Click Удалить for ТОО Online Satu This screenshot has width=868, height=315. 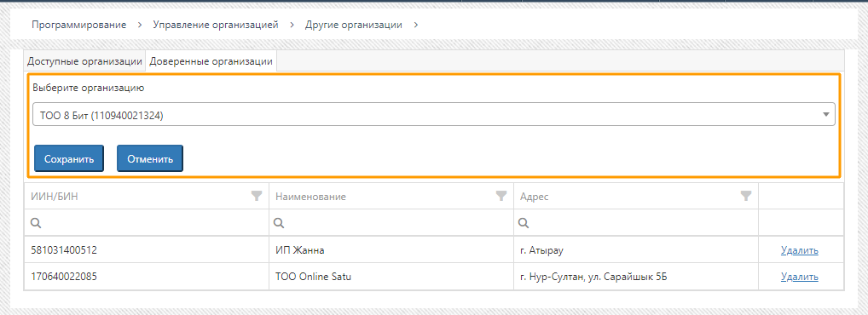pos(799,277)
